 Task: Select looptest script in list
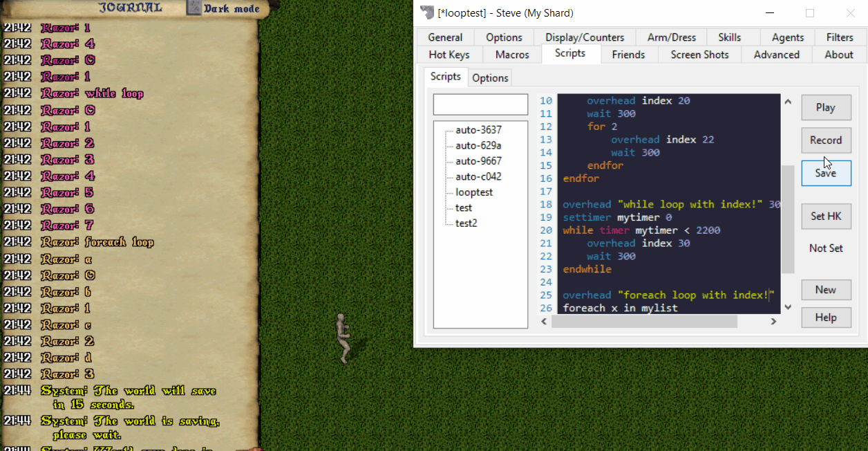[474, 192]
